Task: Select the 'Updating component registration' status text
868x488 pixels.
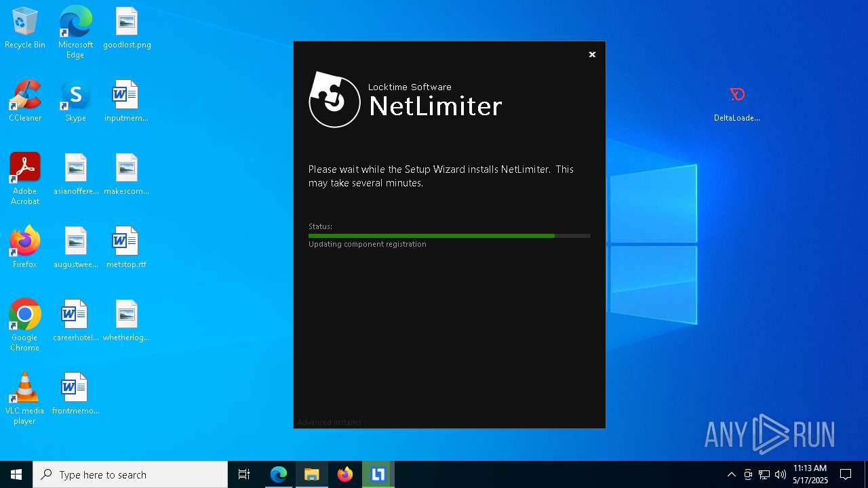Action: click(368, 244)
